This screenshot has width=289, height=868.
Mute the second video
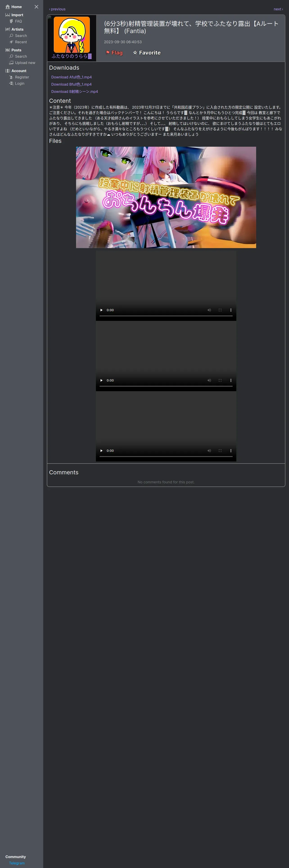click(209, 380)
